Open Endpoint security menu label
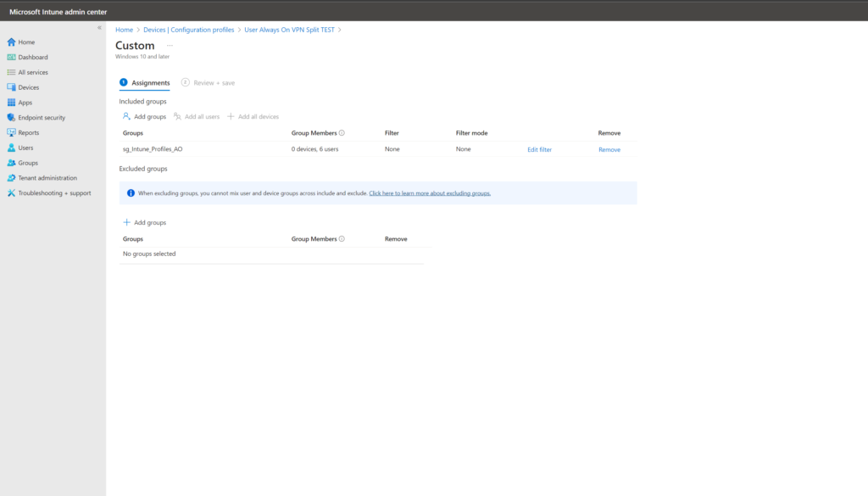Viewport: 868px width, 496px height. coord(42,117)
